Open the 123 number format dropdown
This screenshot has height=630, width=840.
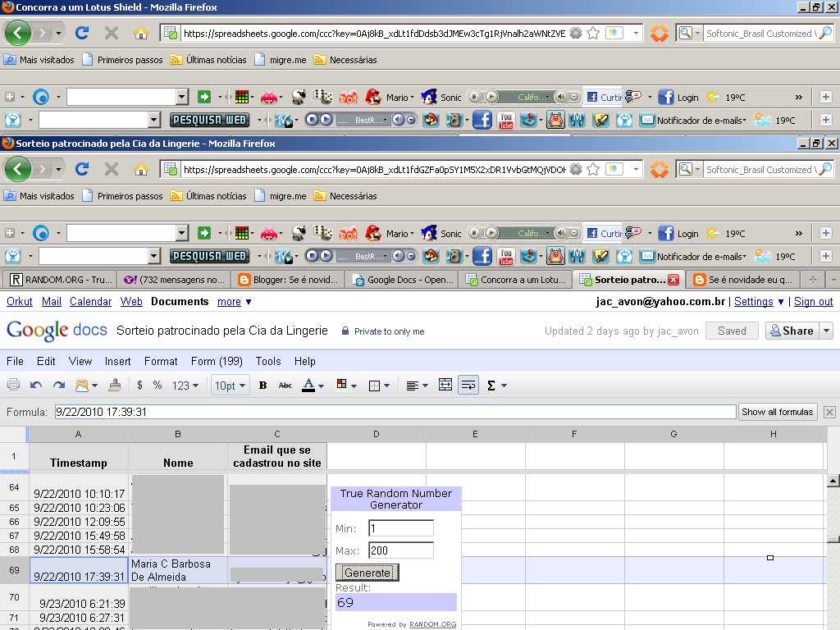pos(185,386)
